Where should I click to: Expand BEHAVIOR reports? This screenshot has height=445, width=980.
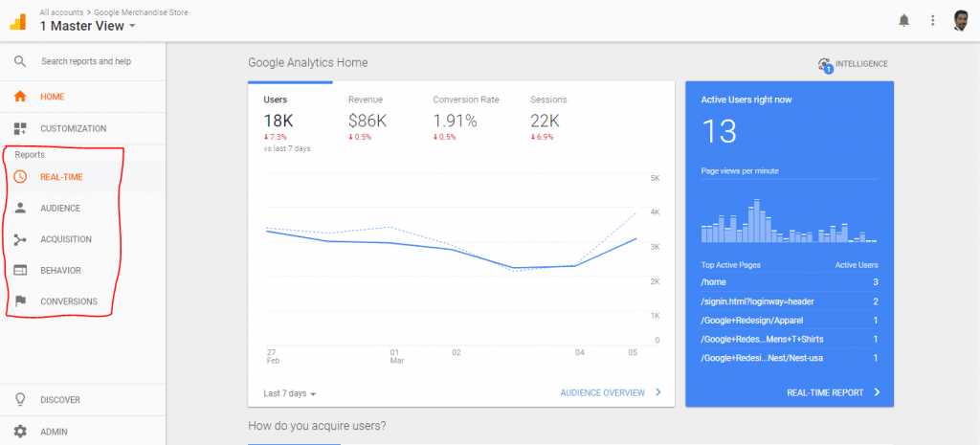(60, 271)
